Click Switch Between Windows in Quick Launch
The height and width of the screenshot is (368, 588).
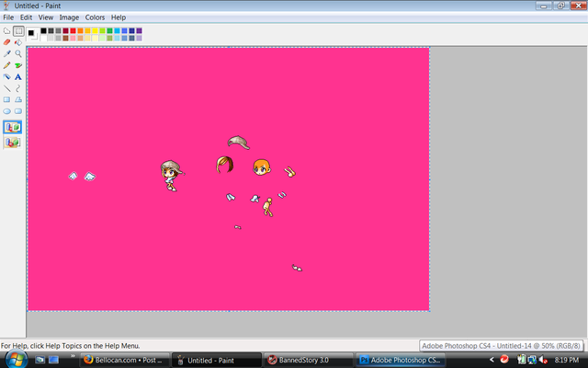point(53,360)
